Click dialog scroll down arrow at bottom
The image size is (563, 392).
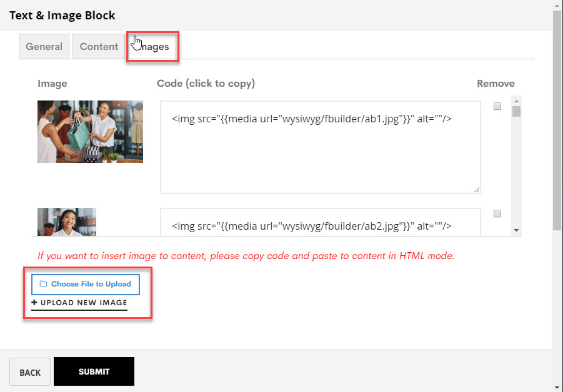557,388
